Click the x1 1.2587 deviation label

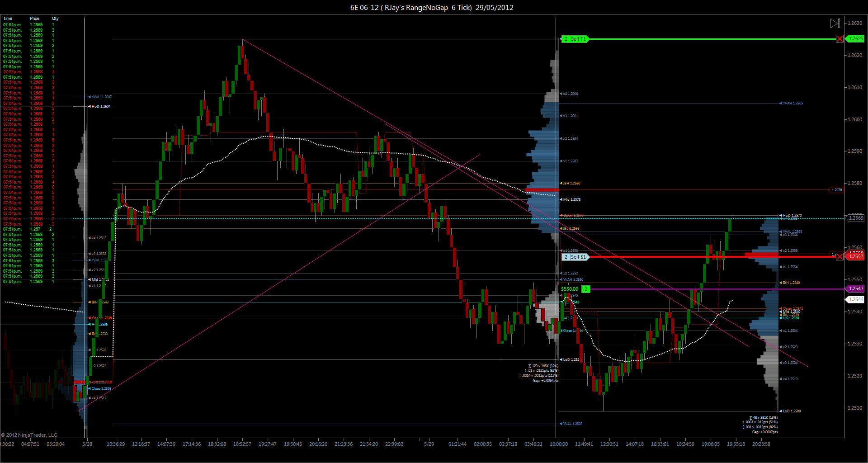pyautogui.click(x=569, y=161)
